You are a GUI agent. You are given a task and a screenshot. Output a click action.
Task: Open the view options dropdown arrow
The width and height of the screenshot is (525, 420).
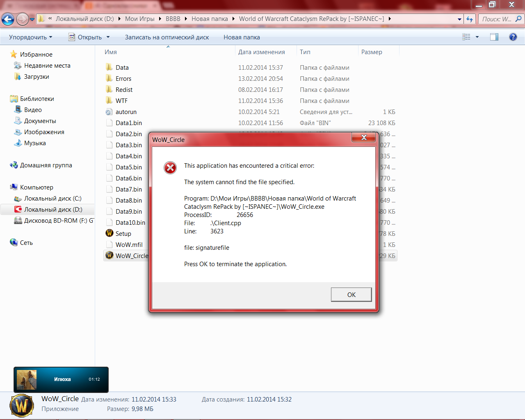477,37
